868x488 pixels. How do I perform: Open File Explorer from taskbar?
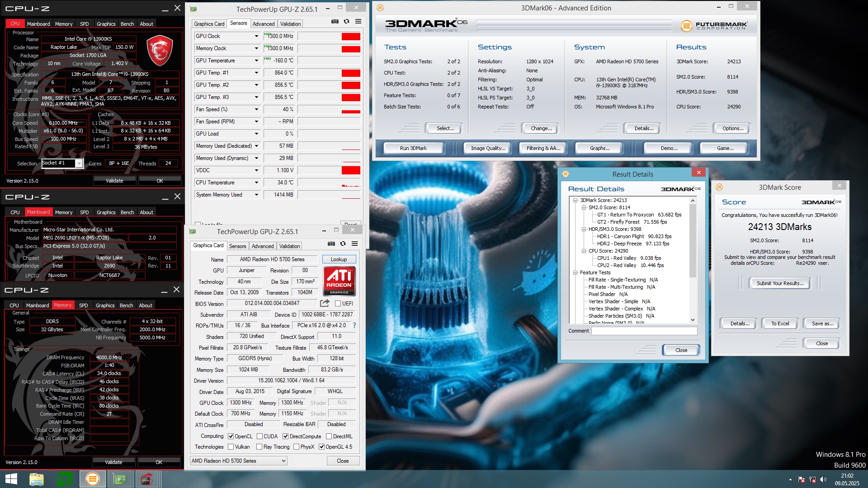tap(36, 479)
